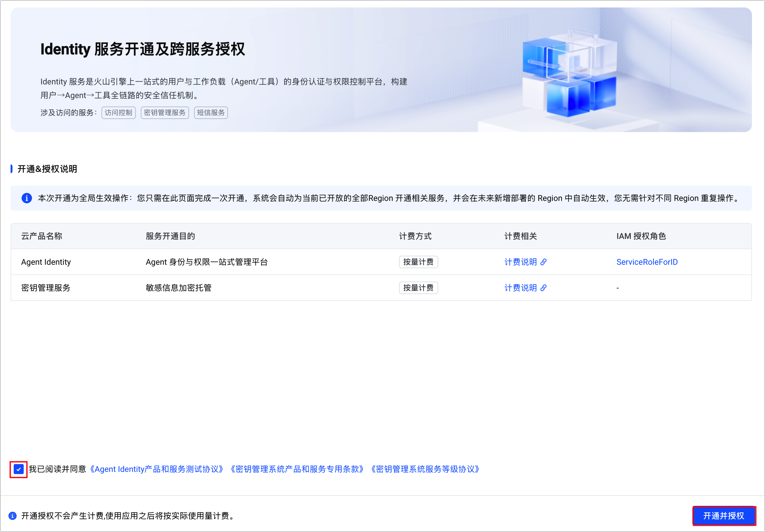Open 计费说明 link in 密钥管理服务 row
Image resolution: width=765 pixels, height=532 pixels.
(520, 288)
